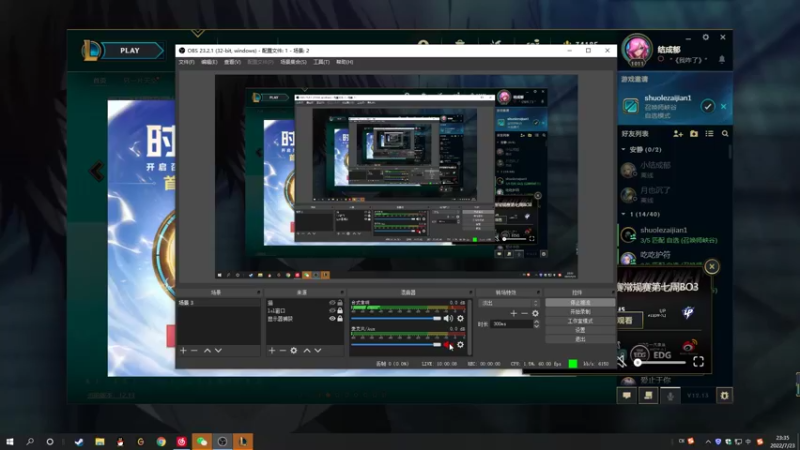Click the League PLAY button
The height and width of the screenshot is (450, 800).
pos(130,51)
